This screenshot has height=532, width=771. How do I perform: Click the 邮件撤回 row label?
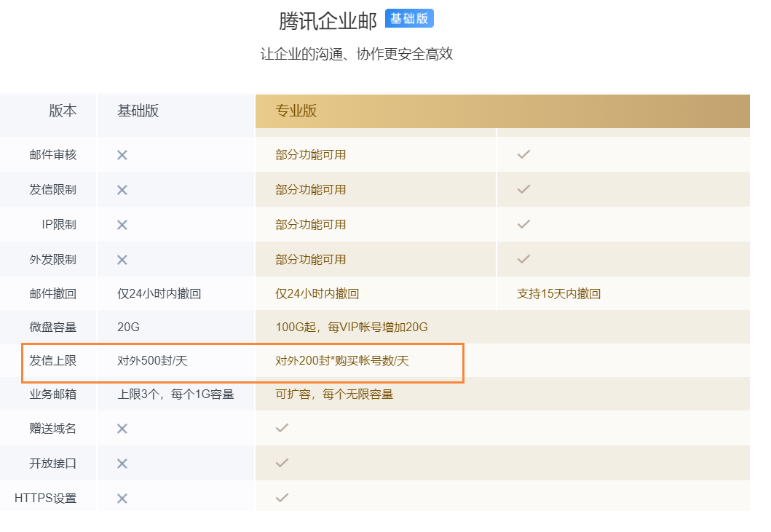53,294
